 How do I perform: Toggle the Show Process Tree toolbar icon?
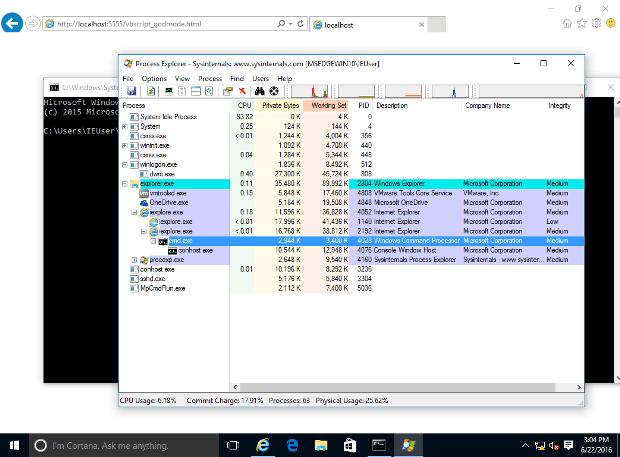point(182,91)
